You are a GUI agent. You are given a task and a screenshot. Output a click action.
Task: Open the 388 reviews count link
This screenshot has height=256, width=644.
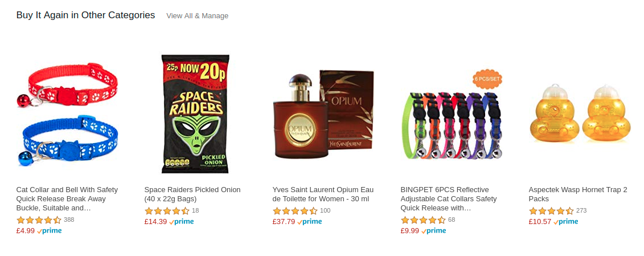tap(69, 220)
